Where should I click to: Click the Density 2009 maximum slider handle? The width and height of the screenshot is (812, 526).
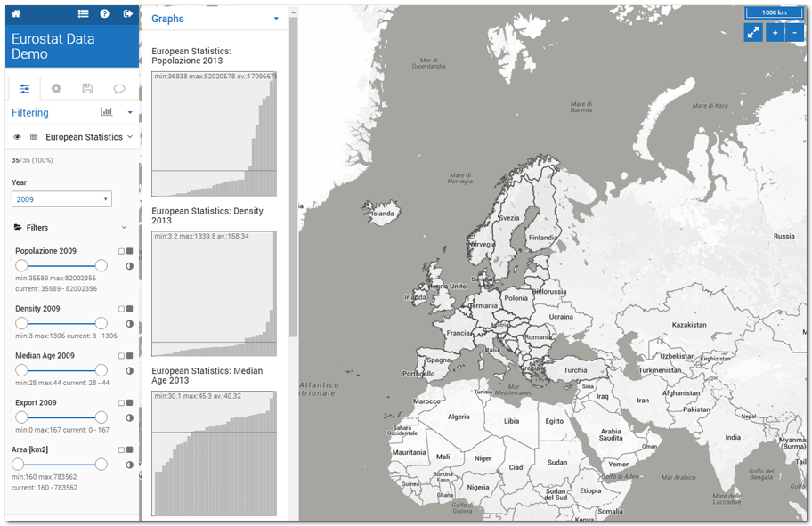(101, 323)
